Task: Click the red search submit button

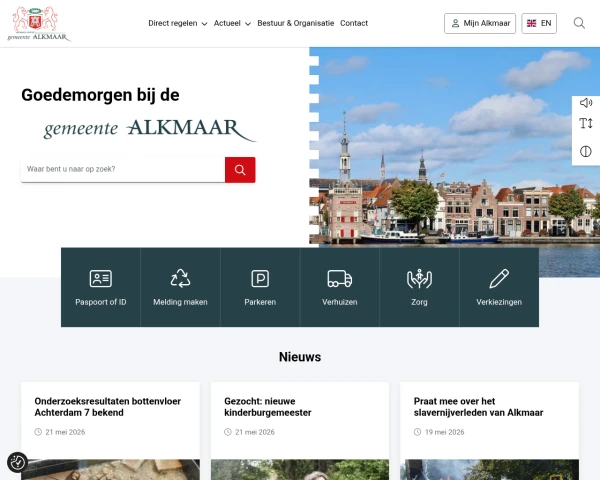Action: point(240,170)
